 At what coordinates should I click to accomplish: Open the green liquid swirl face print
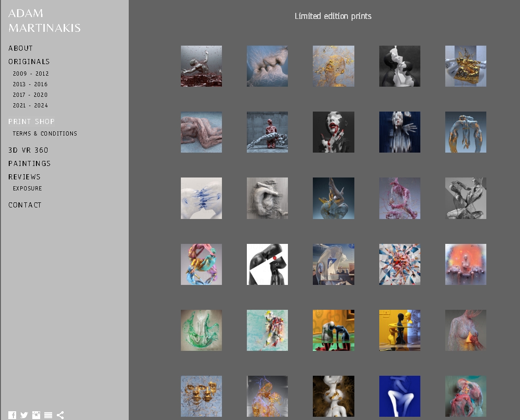[x=201, y=331]
